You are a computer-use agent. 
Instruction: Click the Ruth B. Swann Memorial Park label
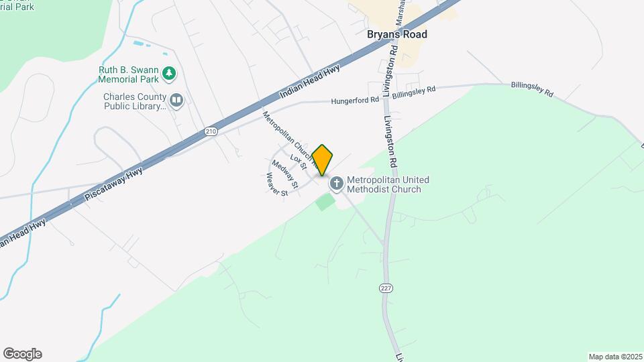pyautogui.click(x=129, y=74)
